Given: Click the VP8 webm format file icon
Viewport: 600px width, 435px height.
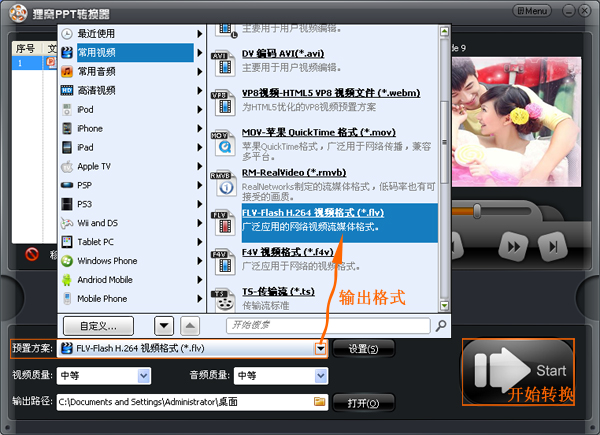Looking at the screenshot, I should coord(223,103).
